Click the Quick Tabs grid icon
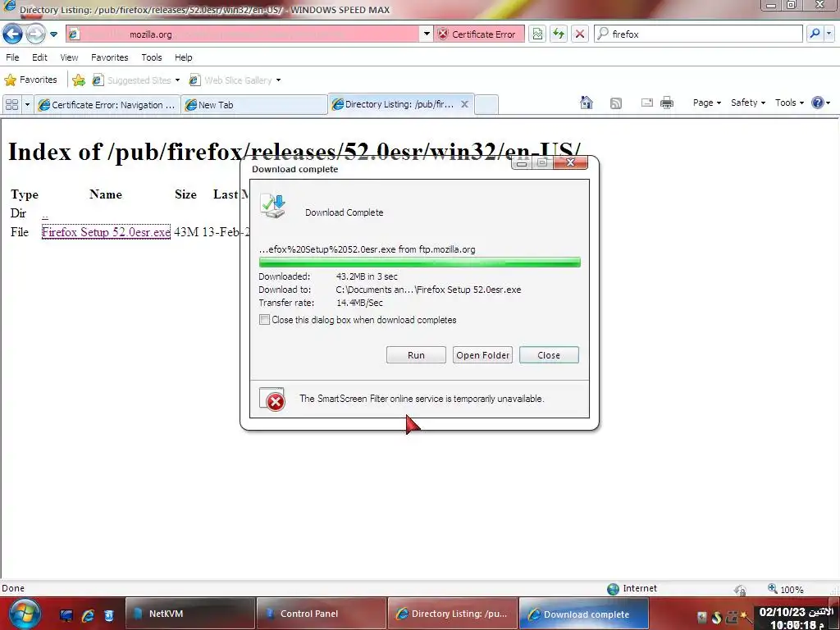This screenshot has height=630, width=840. (x=11, y=104)
